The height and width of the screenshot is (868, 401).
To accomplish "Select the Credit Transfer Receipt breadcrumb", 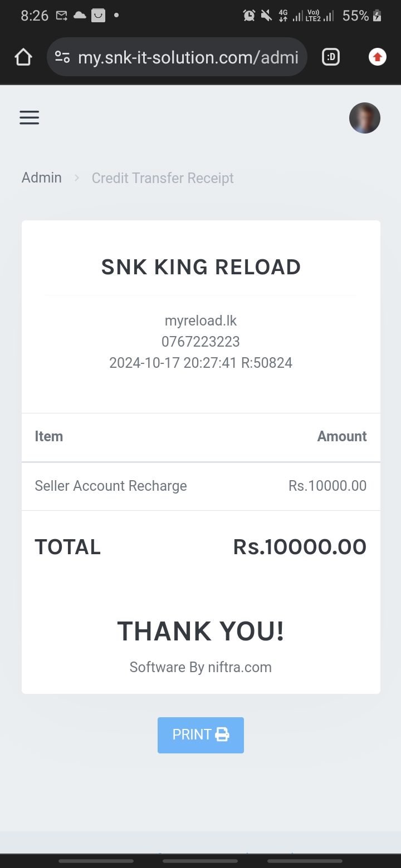I will click(163, 178).
